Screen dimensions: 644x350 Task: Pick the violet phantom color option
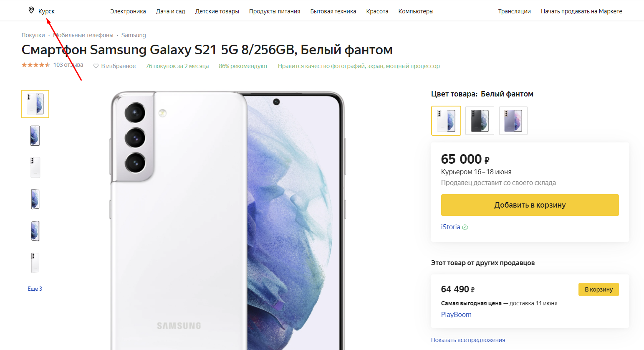(513, 121)
